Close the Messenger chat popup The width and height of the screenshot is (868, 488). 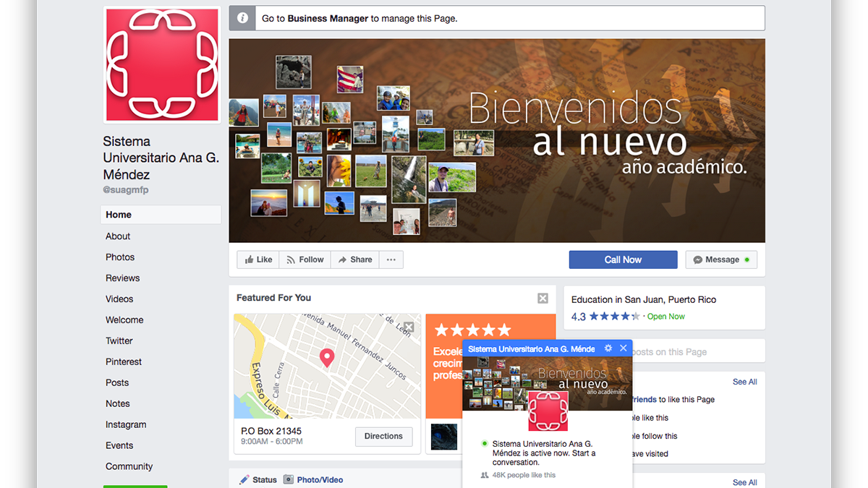click(624, 348)
